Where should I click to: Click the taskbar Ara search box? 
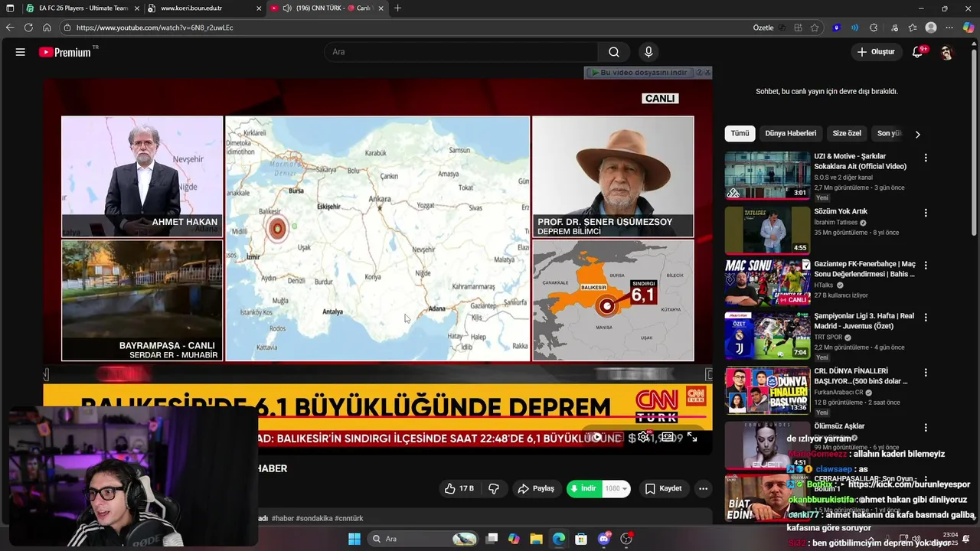pyautogui.click(x=423, y=539)
